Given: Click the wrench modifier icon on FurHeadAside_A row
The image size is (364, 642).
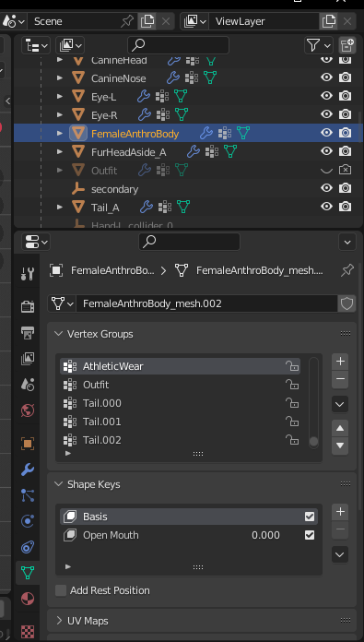Looking at the screenshot, I should (x=193, y=152).
